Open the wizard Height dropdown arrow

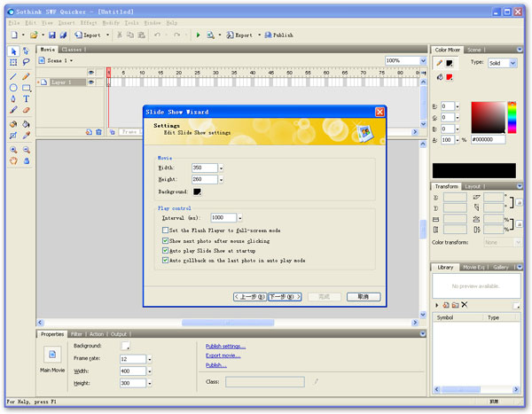(x=221, y=179)
